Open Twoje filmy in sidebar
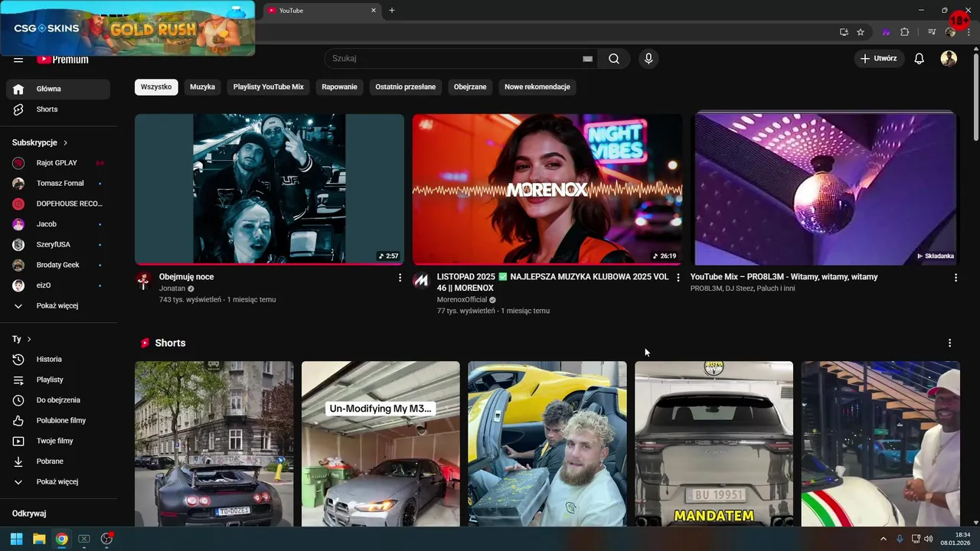Image resolution: width=980 pixels, height=551 pixels. click(58, 442)
